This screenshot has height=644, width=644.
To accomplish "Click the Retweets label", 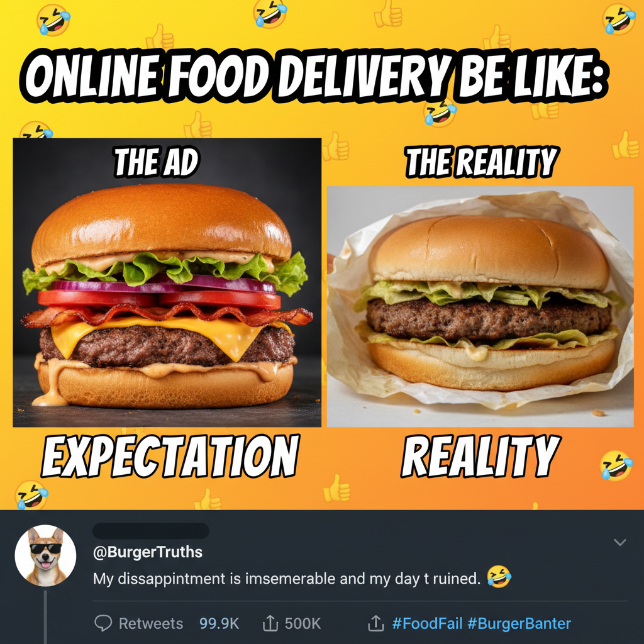I will pos(151,623).
